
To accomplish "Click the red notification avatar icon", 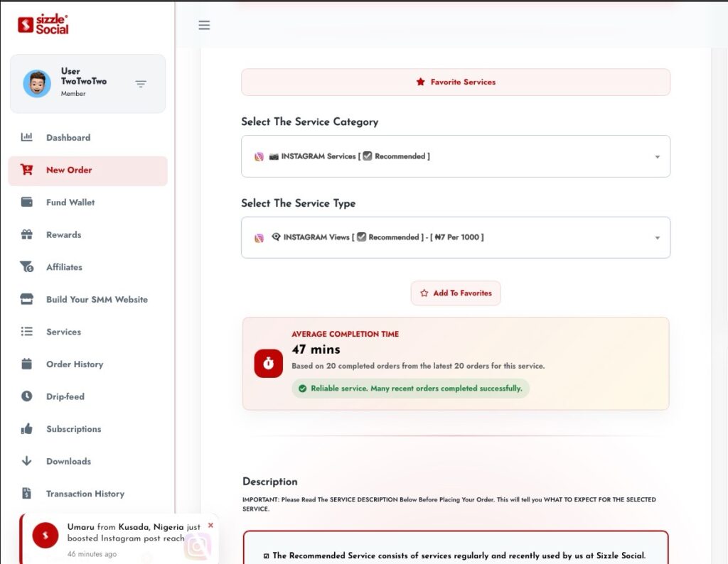I will click(x=45, y=536).
